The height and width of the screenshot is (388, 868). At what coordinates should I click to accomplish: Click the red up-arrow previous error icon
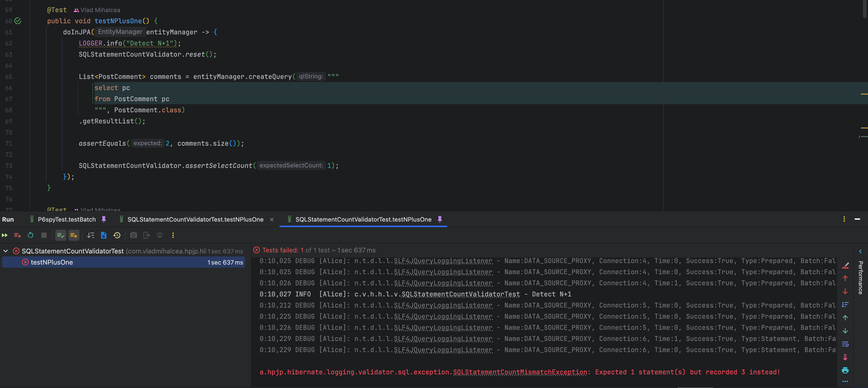(x=845, y=278)
